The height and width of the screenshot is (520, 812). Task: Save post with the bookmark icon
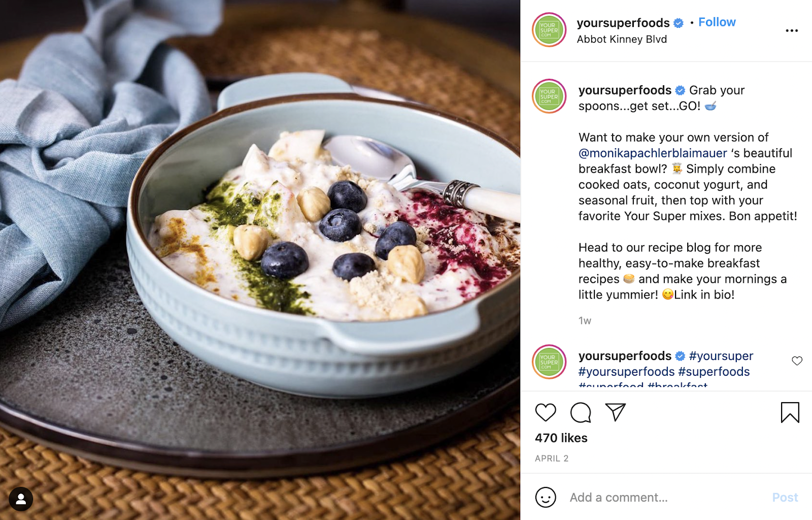[790, 412]
